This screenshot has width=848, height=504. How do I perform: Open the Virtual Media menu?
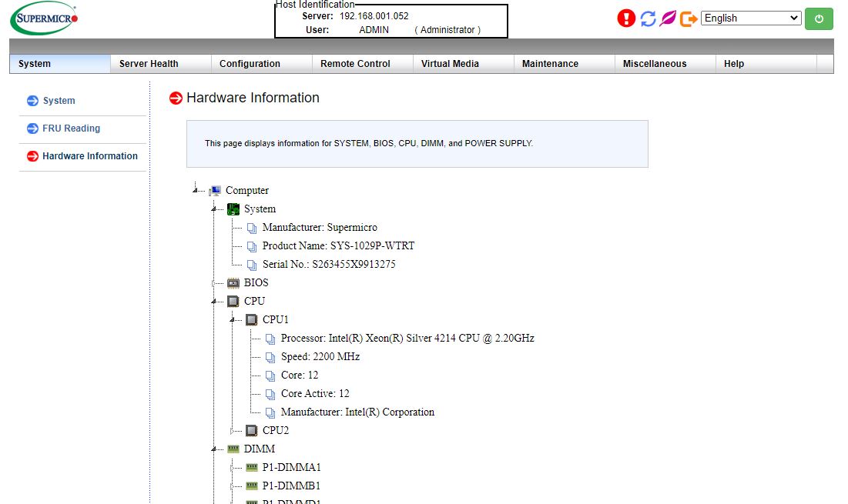pos(464,64)
